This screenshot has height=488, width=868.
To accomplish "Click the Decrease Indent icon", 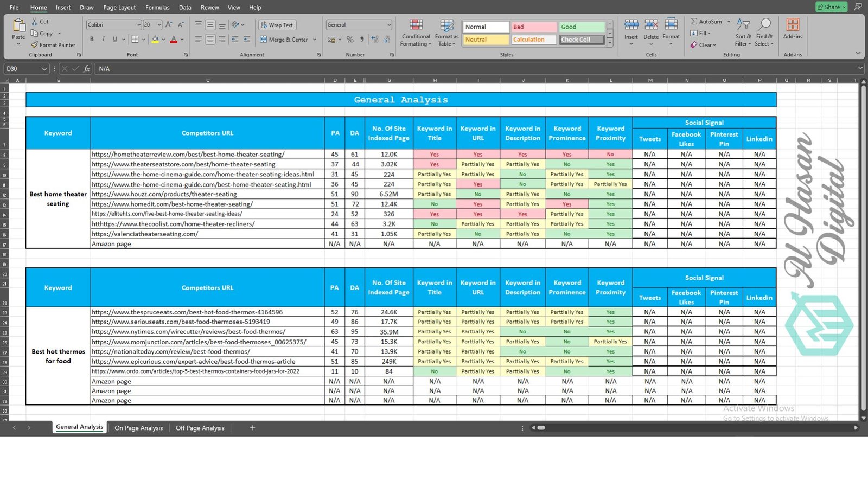I will pos(235,40).
